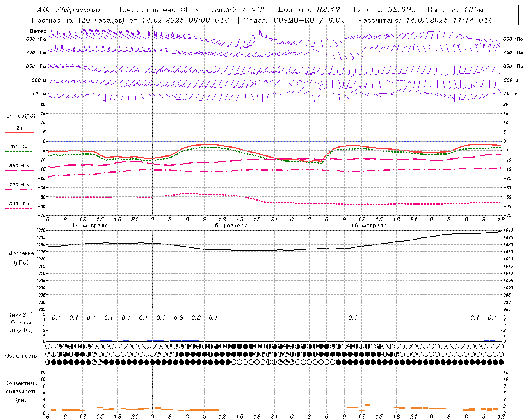This screenshot has height=420, width=525.
Task: Select the (мм/1ч.) precipitation unit label
Action: pyautogui.click(x=21, y=330)
